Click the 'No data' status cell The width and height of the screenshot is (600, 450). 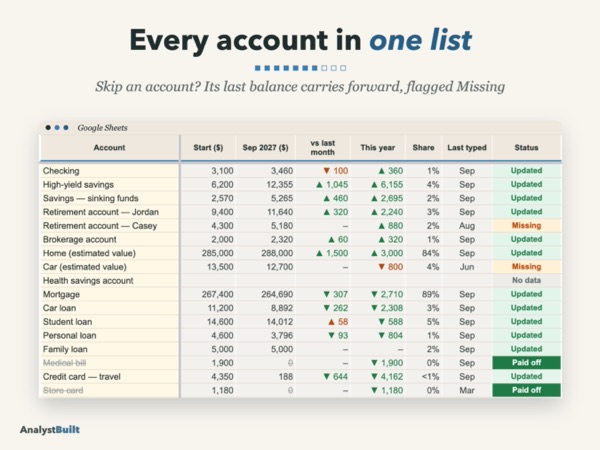[x=527, y=281]
